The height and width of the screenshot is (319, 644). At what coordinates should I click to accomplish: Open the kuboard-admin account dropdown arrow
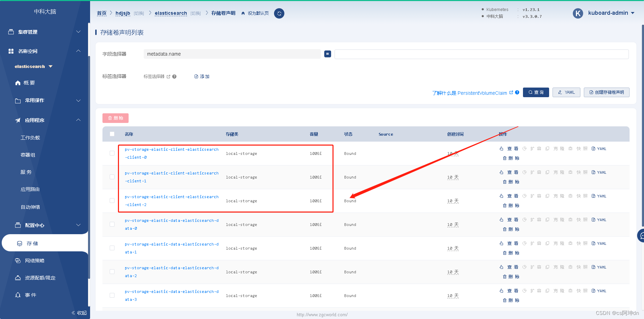pos(633,13)
